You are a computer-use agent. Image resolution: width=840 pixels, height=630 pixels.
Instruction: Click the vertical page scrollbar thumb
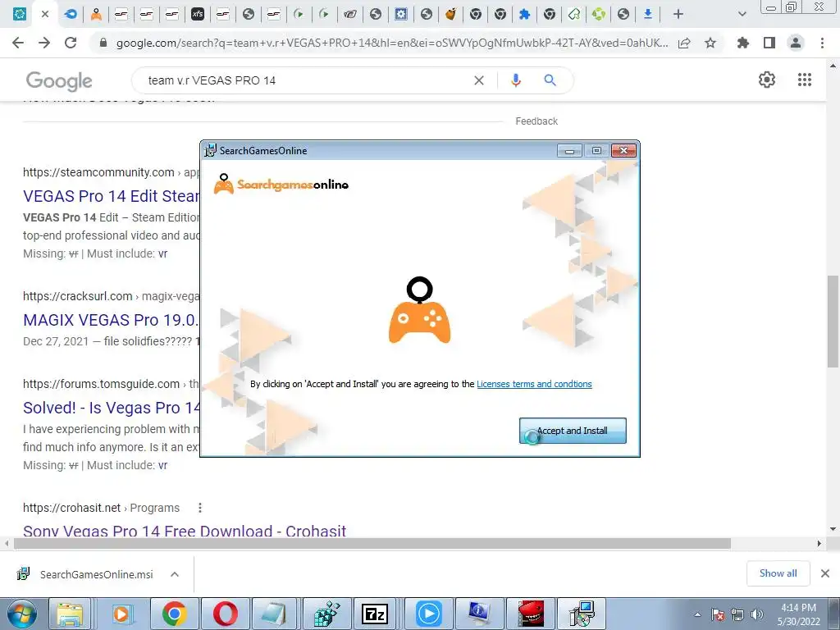coord(833,322)
